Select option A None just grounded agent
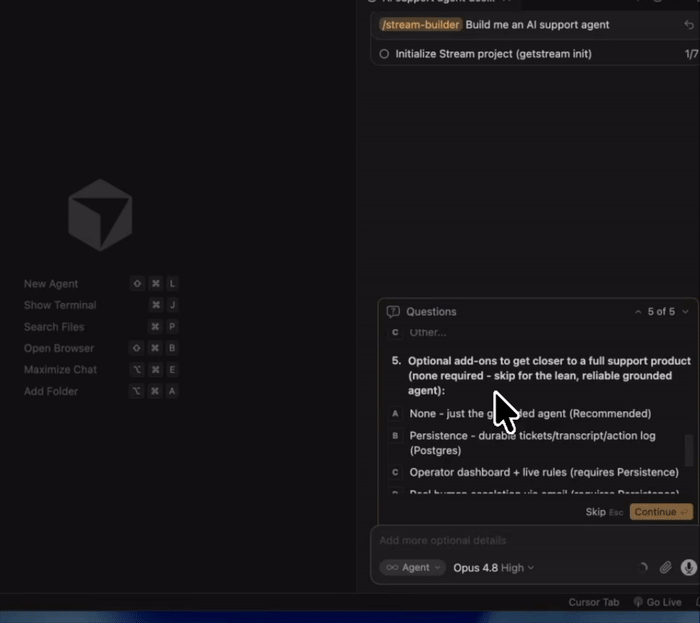The width and height of the screenshot is (700, 623). click(530, 414)
